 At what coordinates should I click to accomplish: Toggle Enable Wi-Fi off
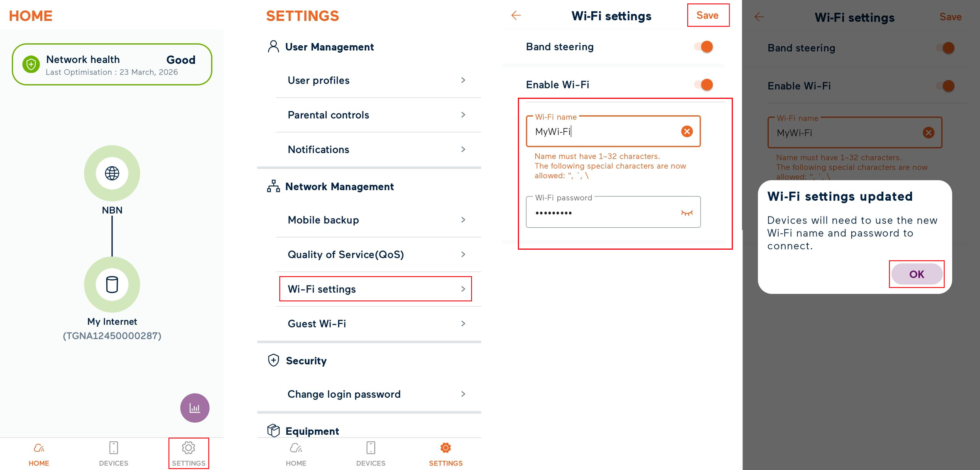(x=703, y=84)
